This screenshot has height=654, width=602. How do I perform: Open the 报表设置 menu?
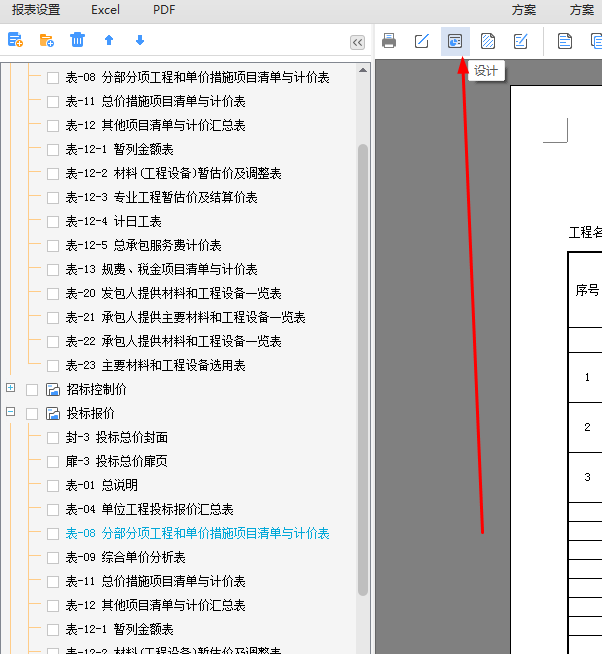36,10
